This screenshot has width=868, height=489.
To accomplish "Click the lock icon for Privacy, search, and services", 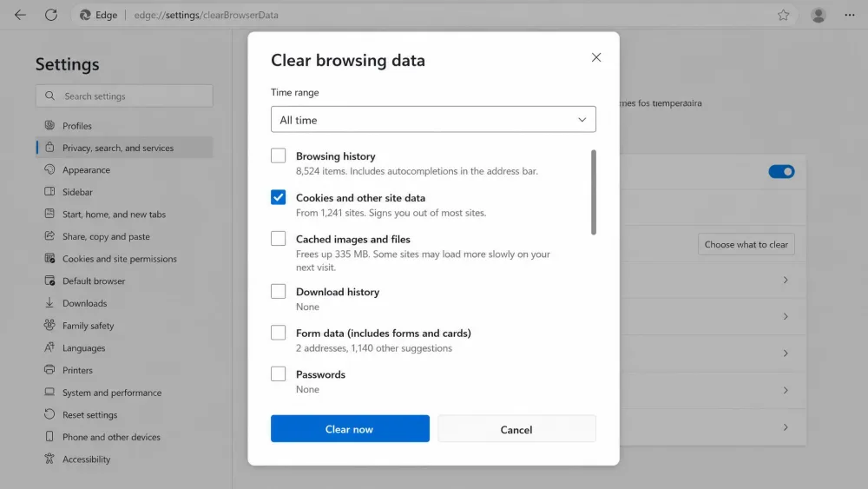I will tap(49, 148).
